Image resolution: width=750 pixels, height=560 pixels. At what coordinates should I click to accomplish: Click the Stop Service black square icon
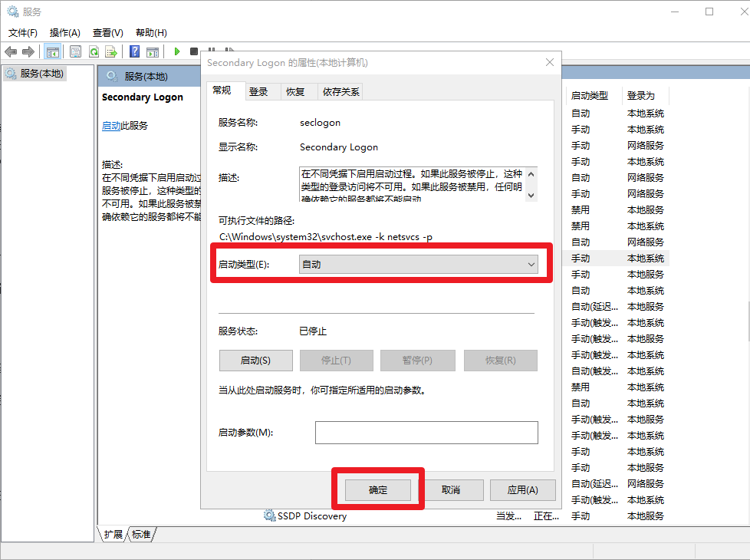coord(193,51)
